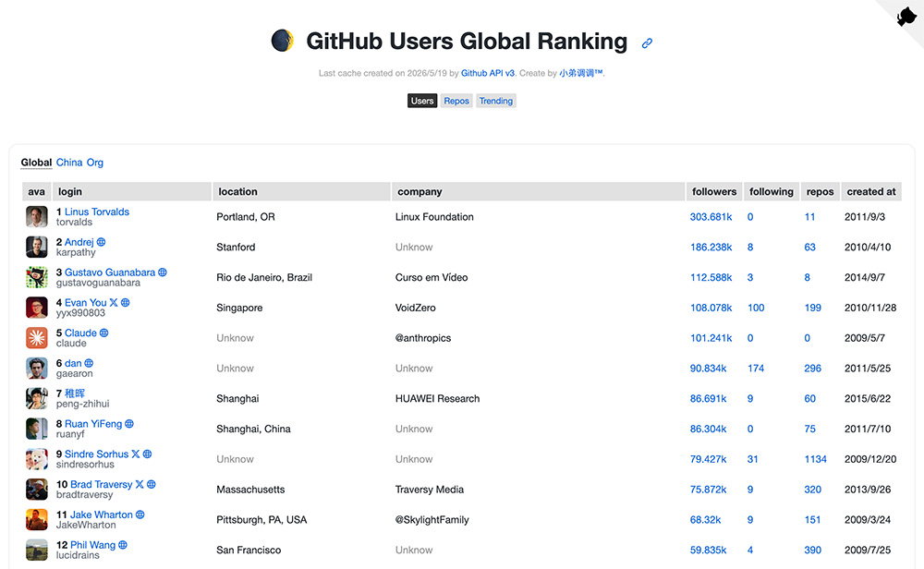Screen dimensions: 924x569
Task: Click Claude's orange avatar thumbnail
Action: pos(37,337)
